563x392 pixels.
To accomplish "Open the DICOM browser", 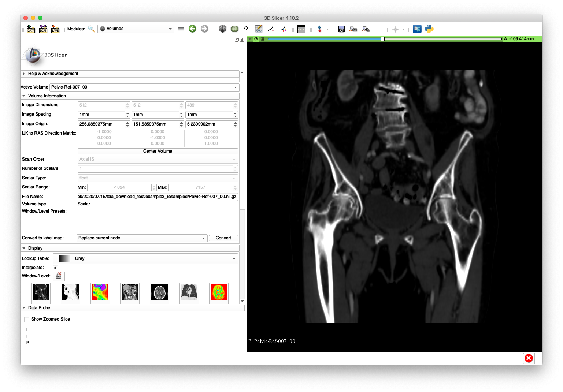I will [43, 29].
